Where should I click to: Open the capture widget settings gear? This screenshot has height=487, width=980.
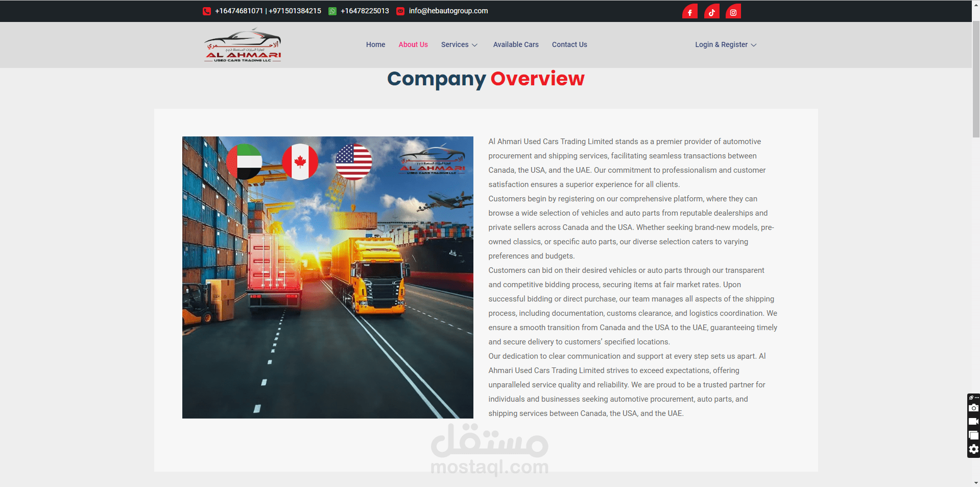973,449
